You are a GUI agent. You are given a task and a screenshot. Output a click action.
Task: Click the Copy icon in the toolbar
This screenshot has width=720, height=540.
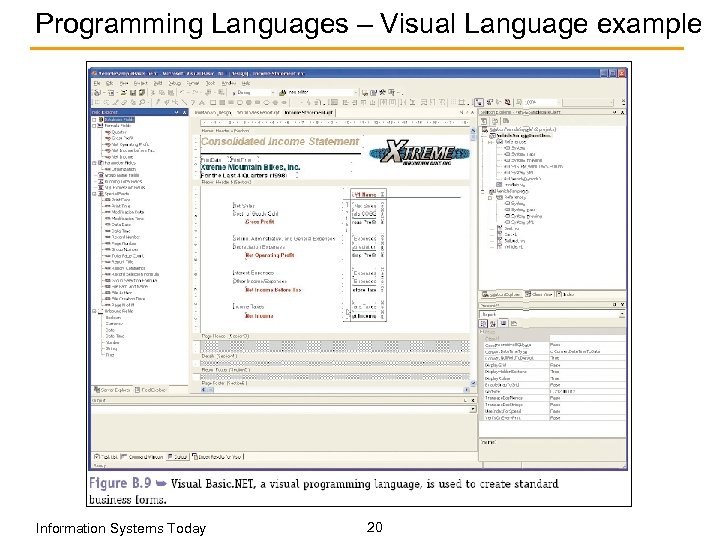click(162, 93)
